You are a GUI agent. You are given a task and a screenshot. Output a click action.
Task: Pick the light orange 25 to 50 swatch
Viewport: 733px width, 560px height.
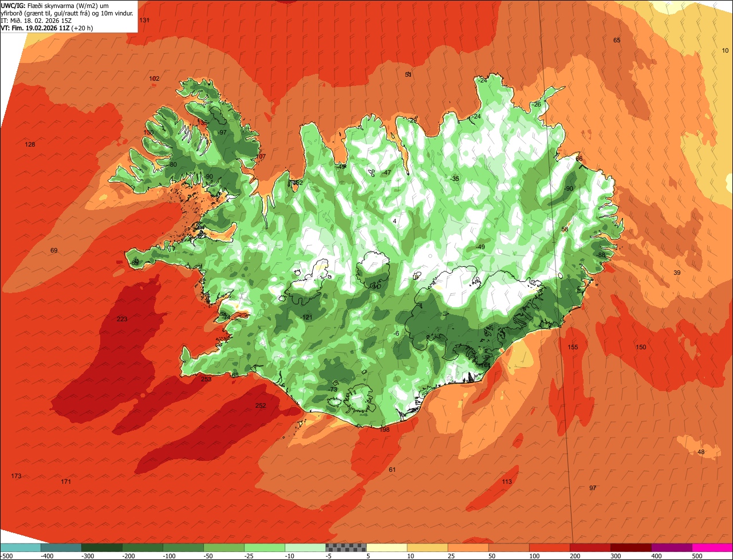pyautogui.click(x=468, y=547)
